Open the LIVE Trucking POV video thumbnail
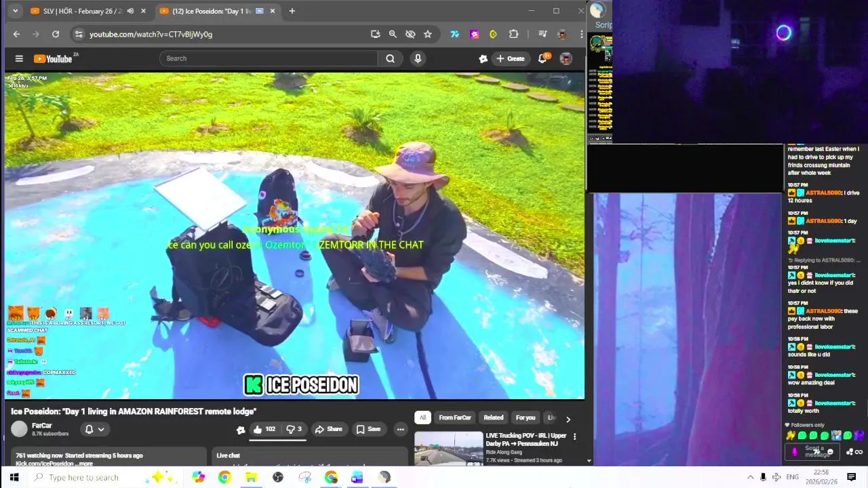The width and height of the screenshot is (868, 488). [448, 448]
